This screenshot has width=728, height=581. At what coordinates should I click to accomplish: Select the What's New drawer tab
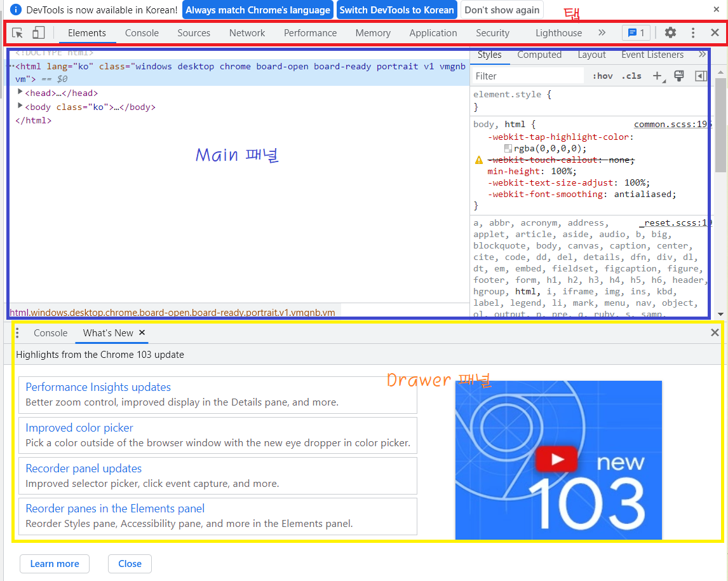click(108, 333)
